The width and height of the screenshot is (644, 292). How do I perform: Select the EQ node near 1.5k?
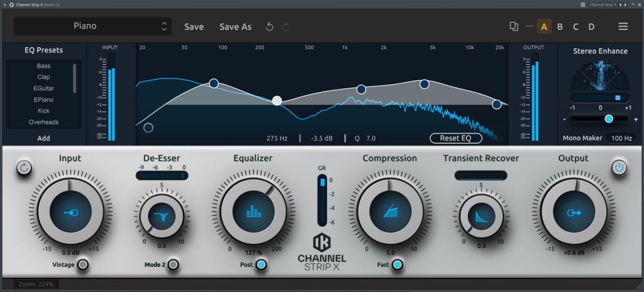coord(361,89)
